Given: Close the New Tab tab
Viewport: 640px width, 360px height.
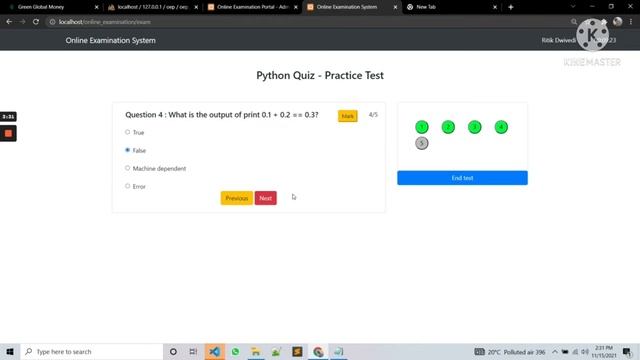Looking at the screenshot, I should [495, 7].
